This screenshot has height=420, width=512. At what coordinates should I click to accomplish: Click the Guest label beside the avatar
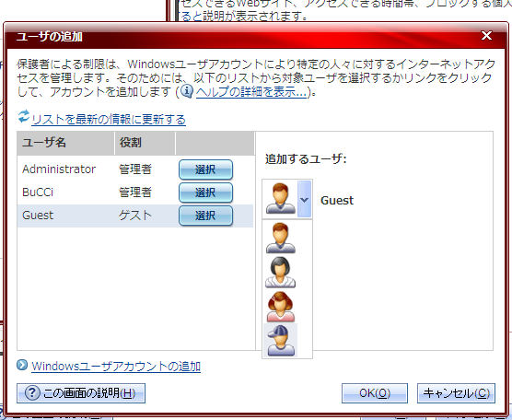pyautogui.click(x=337, y=200)
